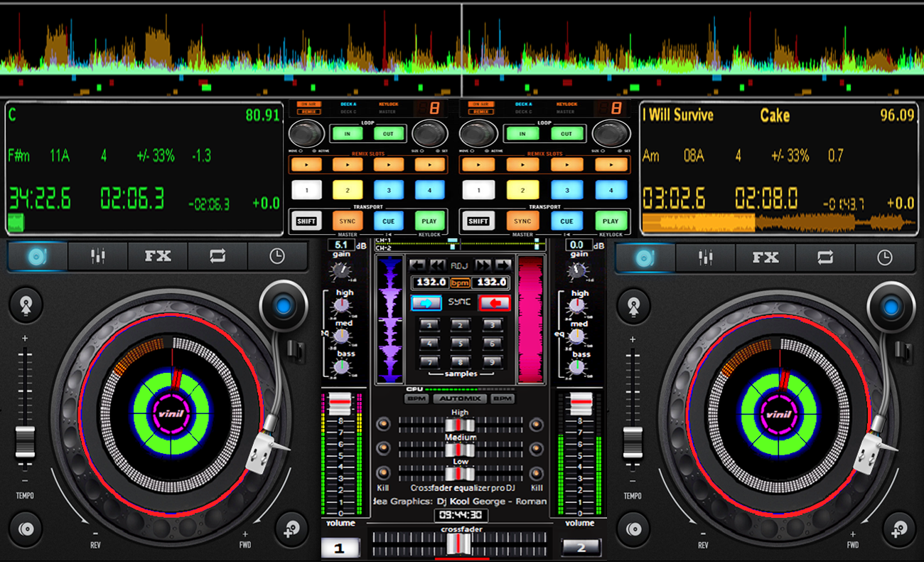Click the red left-arrow sync button
Screen dimensions: 924x562
click(x=494, y=303)
